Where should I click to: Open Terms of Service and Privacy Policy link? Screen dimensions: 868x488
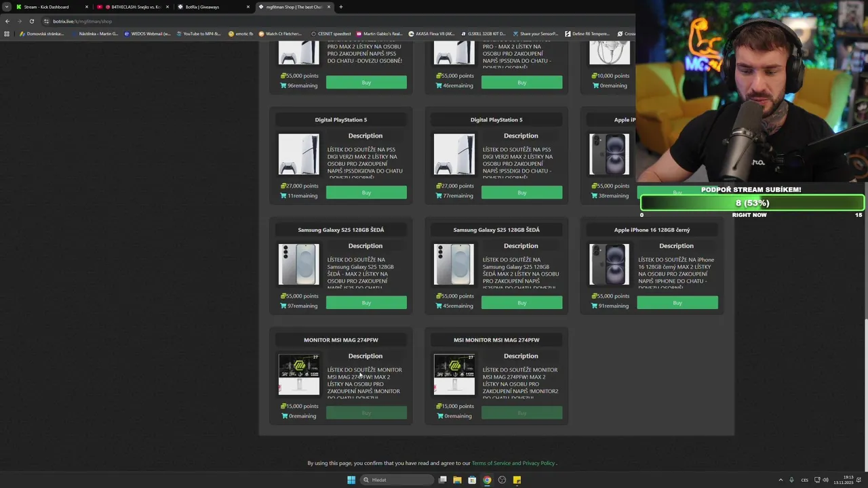pyautogui.click(x=513, y=463)
